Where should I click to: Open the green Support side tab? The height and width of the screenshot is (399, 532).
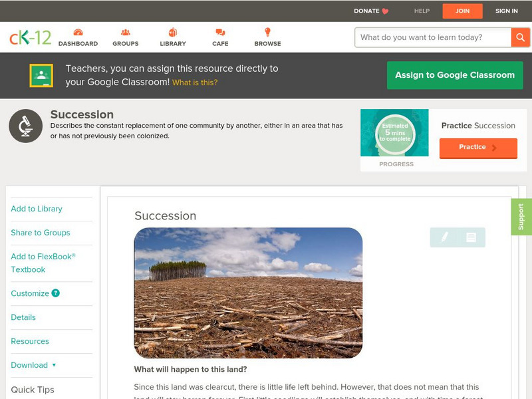pyautogui.click(x=521, y=217)
